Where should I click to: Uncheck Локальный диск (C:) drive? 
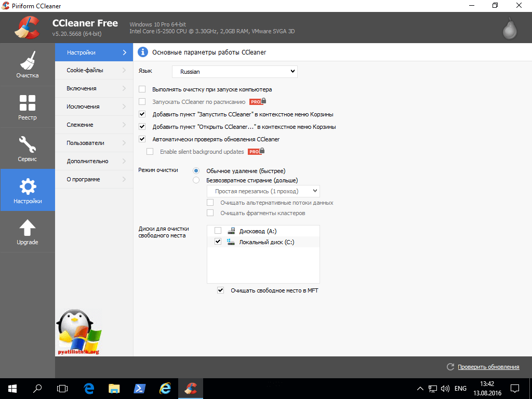[x=218, y=242]
